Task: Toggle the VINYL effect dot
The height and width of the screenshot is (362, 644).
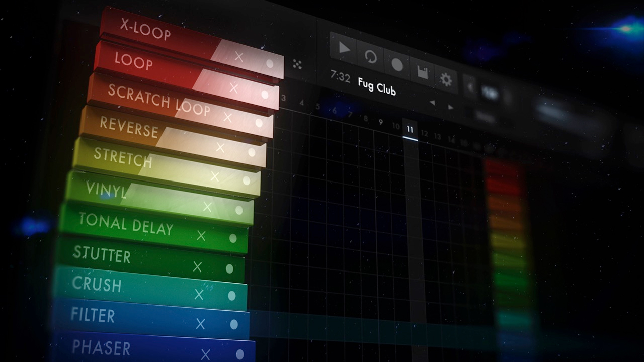Action: (239, 210)
